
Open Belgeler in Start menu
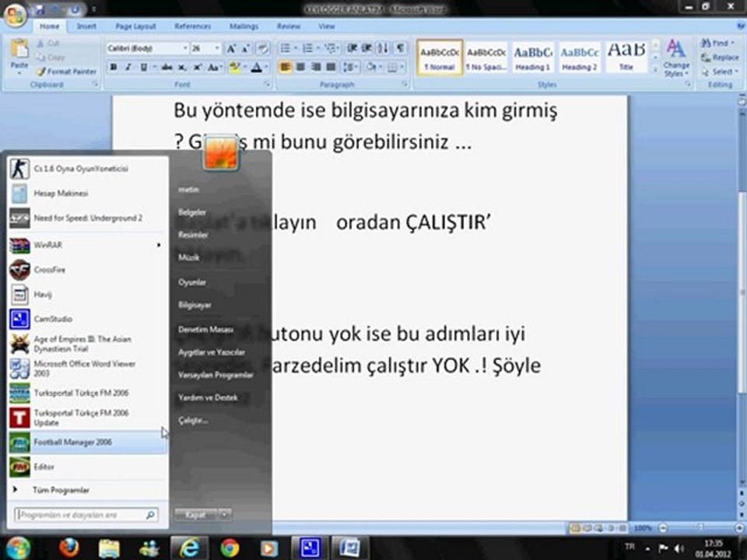pyautogui.click(x=192, y=212)
